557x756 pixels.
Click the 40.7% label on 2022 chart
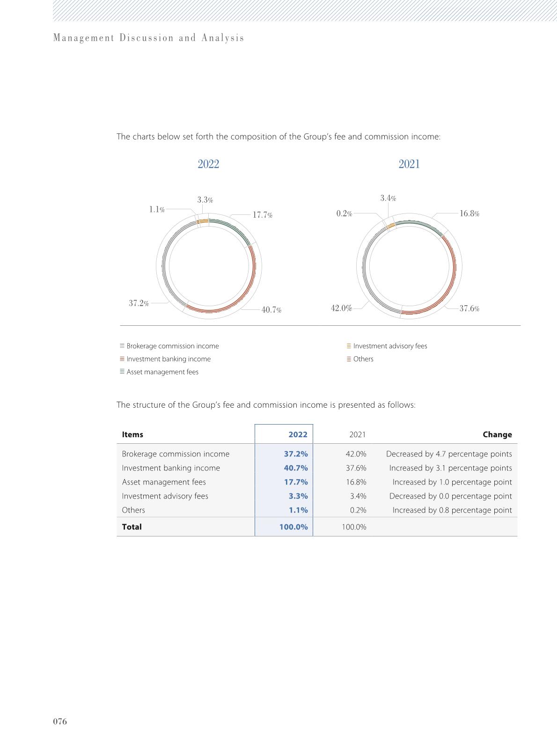tap(271, 310)
